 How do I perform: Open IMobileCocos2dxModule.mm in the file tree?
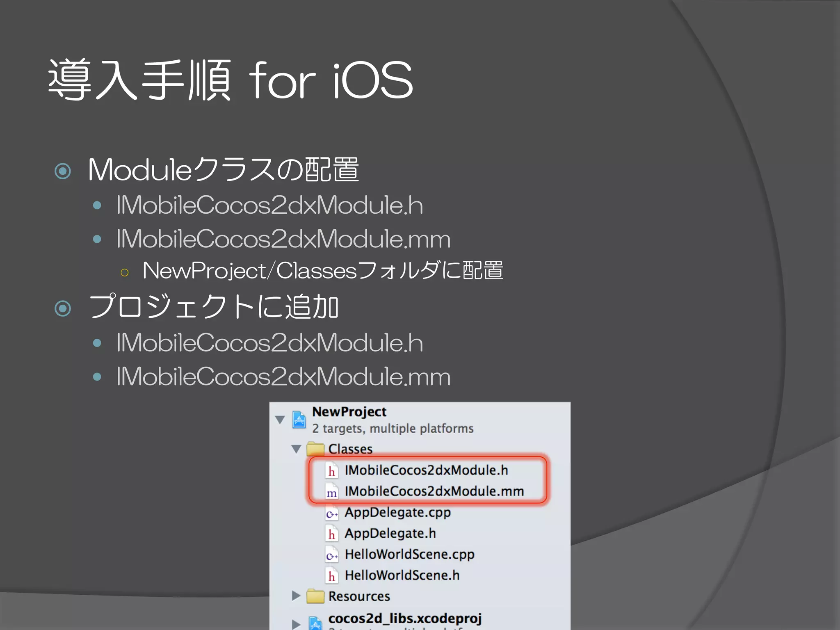[434, 491]
